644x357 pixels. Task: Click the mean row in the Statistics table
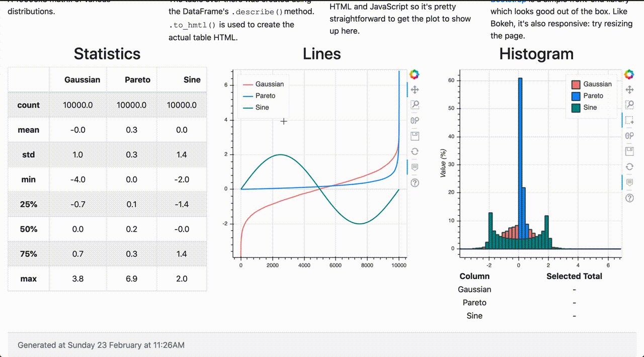click(x=29, y=129)
